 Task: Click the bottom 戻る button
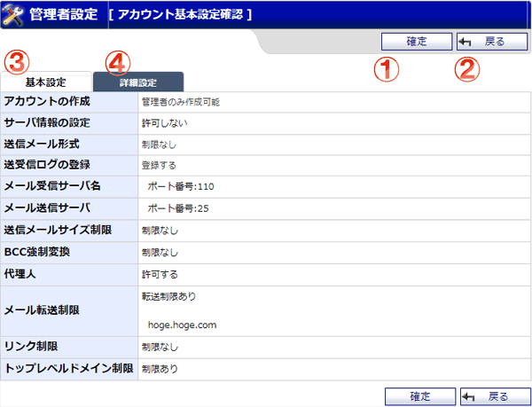tap(496, 396)
